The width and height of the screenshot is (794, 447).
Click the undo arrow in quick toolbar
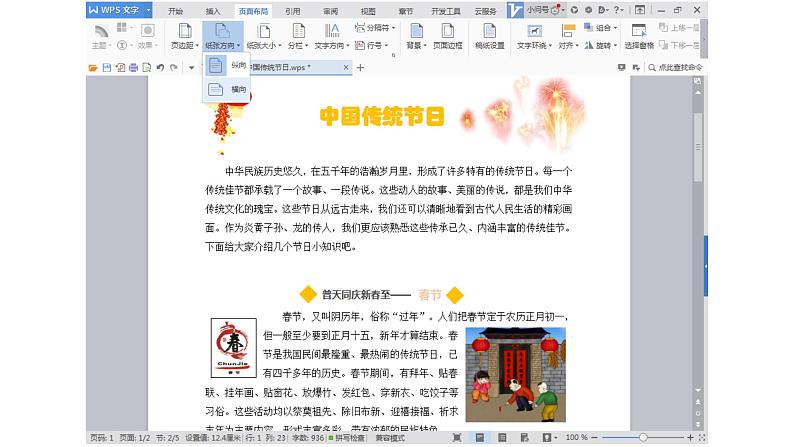[x=159, y=67]
